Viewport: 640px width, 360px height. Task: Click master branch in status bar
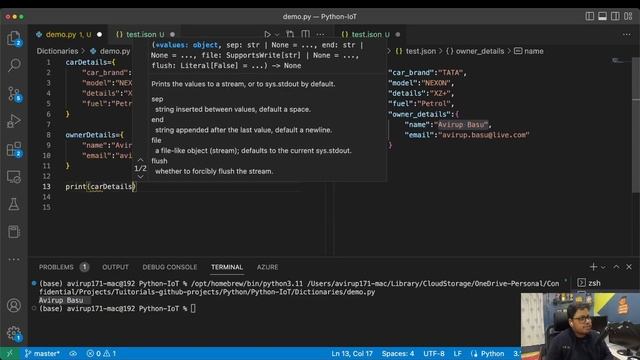tap(42, 353)
